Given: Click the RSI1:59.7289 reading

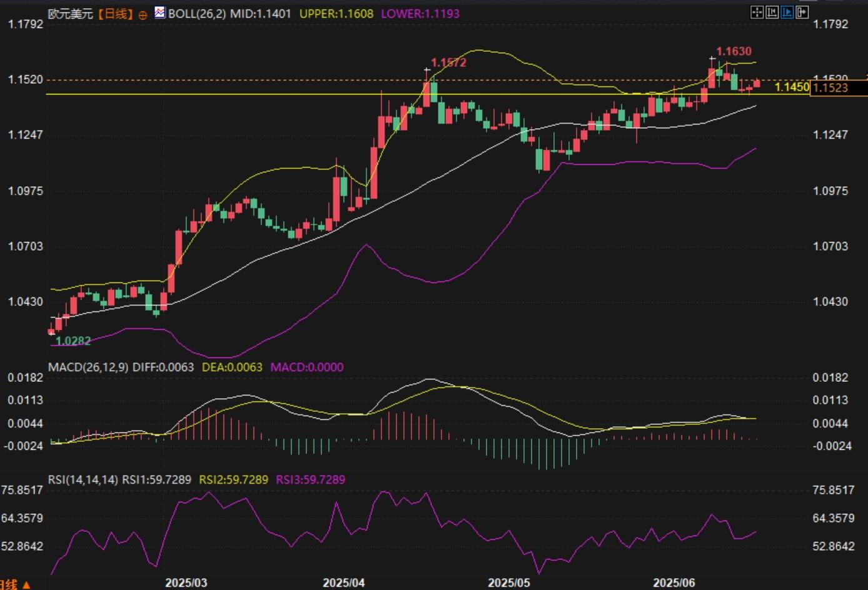Looking at the screenshot, I should pos(156,479).
